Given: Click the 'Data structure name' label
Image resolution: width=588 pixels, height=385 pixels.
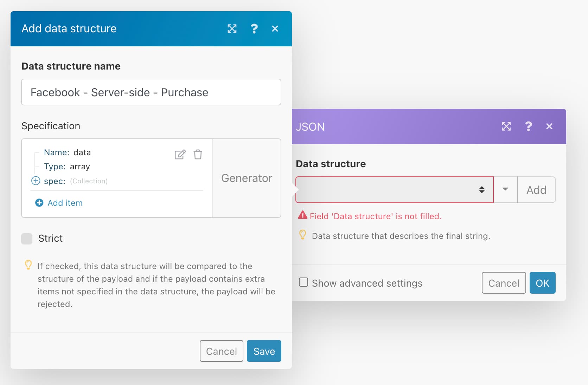Looking at the screenshot, I should (x=71, y=66).
